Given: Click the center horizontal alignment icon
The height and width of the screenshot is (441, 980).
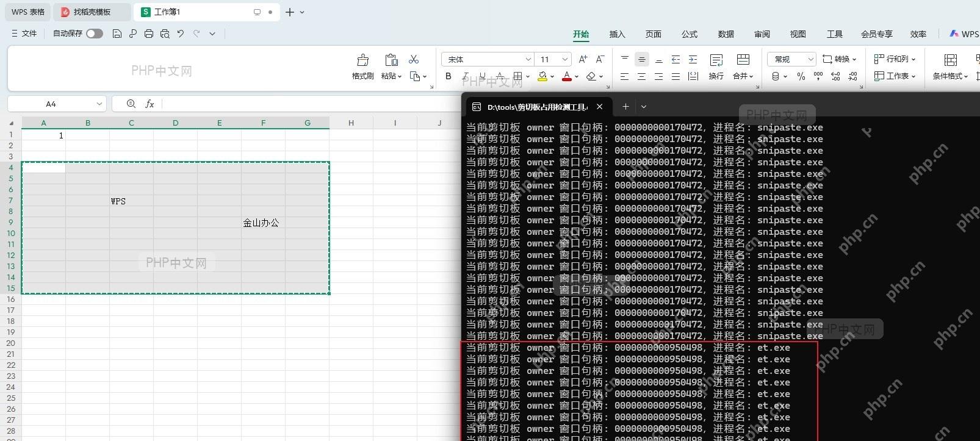Looking at the screenshot, I should click(641, 76).
